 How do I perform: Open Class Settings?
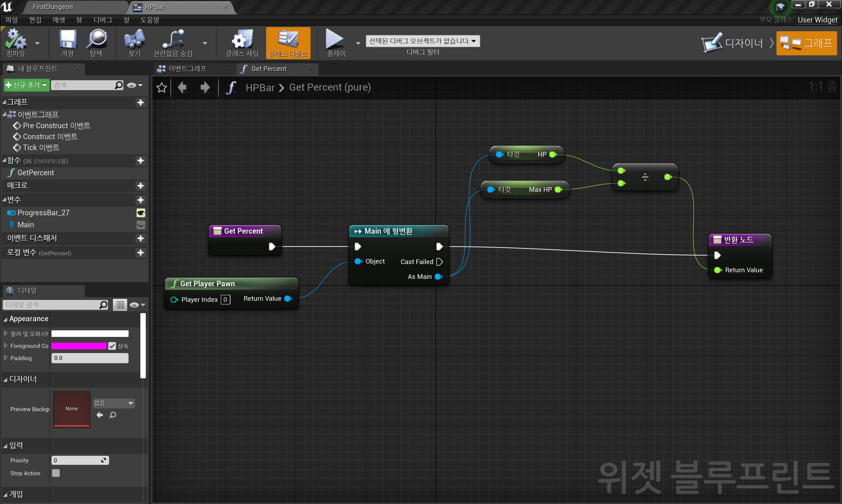click(x=241, y=43)
